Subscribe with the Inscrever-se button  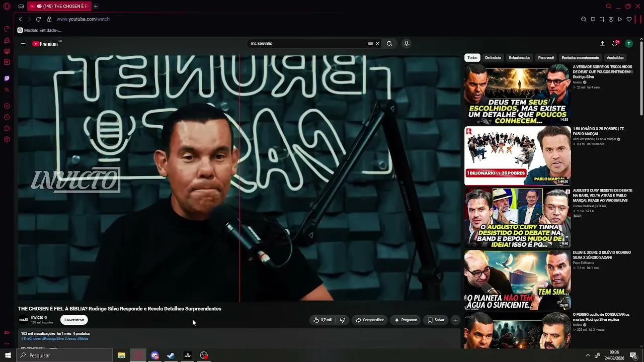coord(74,320)
